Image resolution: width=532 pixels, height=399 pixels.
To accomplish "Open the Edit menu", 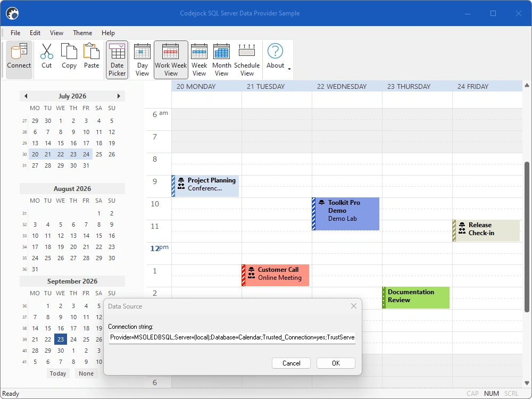I will coord(35,33).
